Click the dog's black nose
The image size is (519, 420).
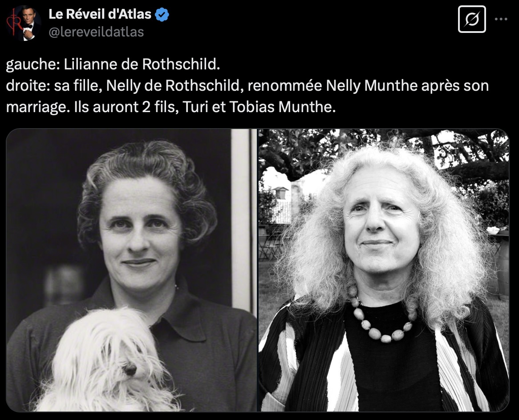coord(130,369)
